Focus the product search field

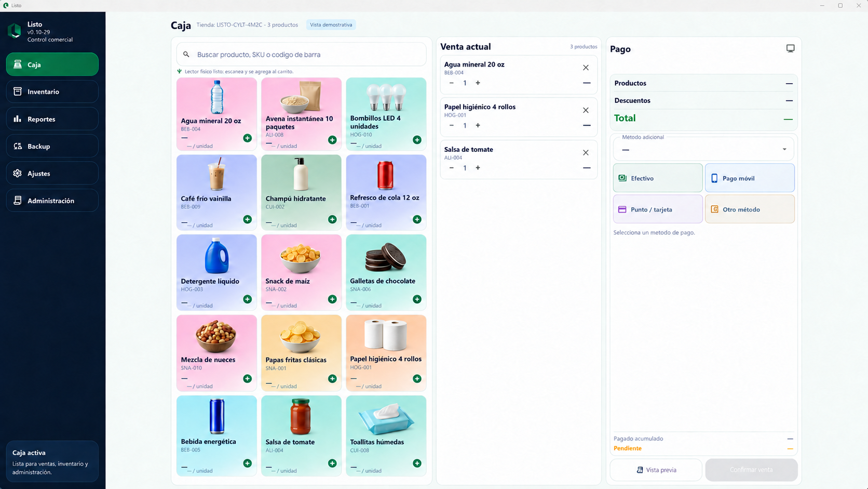[302, 54]
